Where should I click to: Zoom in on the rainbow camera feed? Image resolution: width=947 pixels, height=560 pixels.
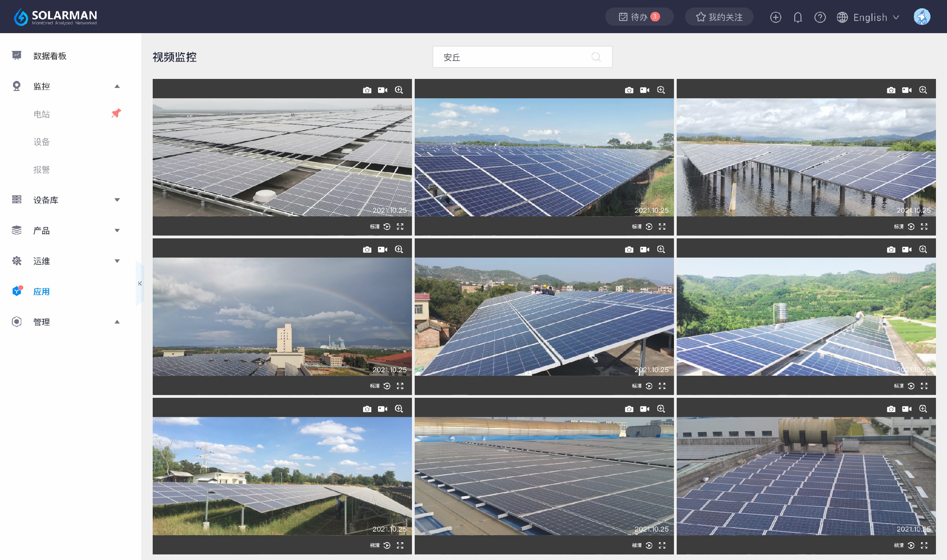point(399,249)
